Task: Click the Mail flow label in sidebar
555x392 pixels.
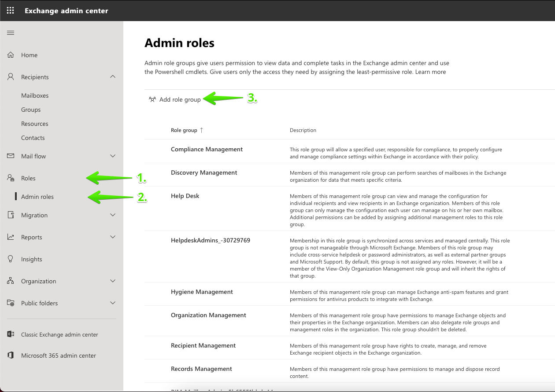Action: 33,156
